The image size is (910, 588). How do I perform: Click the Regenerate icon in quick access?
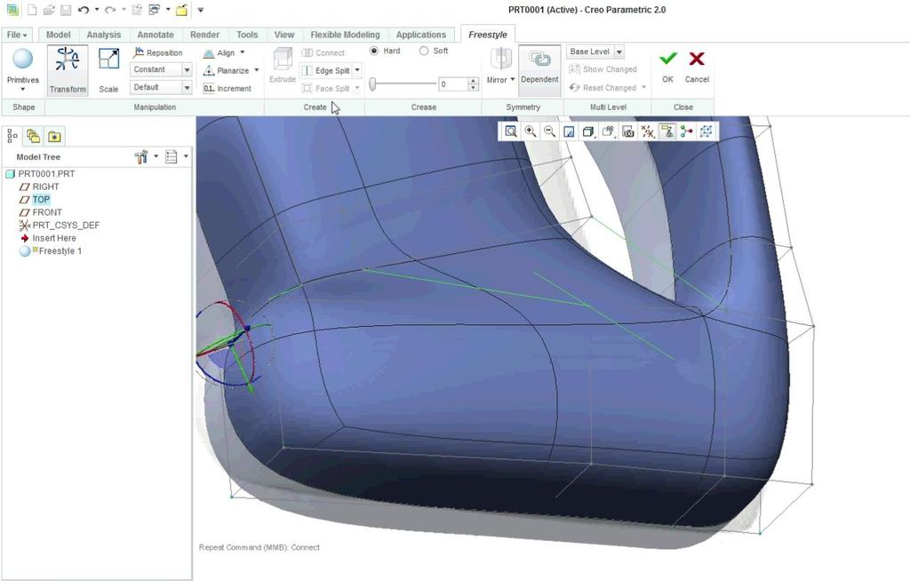click(137, 10)
